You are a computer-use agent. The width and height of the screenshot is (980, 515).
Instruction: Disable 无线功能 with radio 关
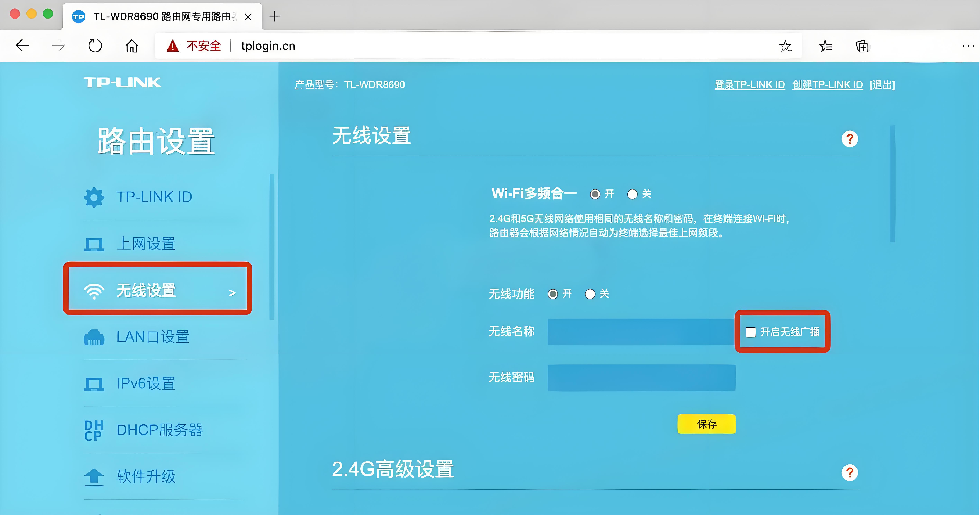(x=590, y=294)
